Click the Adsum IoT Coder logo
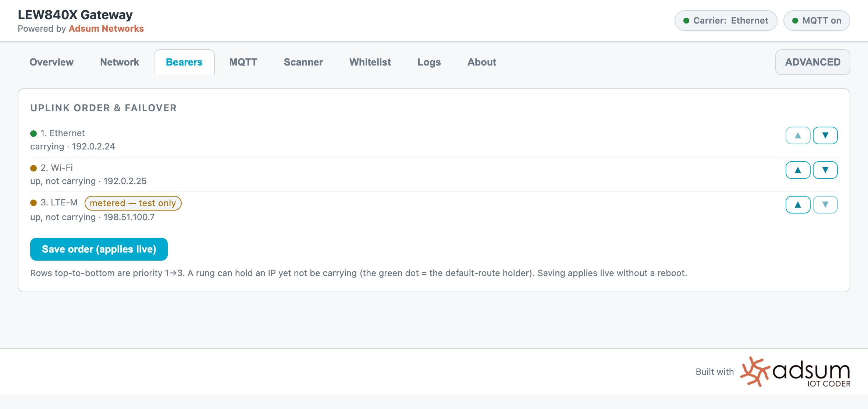This screenshot has height=409, width=868. point(795,372)
